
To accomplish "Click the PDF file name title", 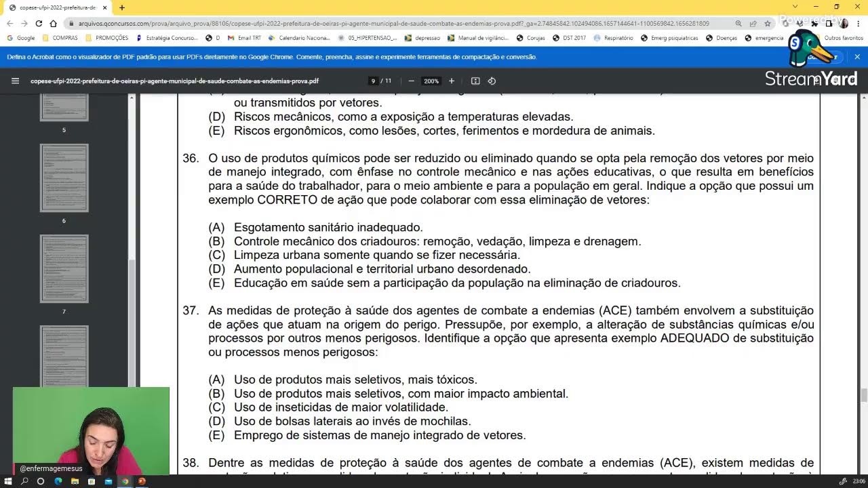I will (x=174, y=81).
